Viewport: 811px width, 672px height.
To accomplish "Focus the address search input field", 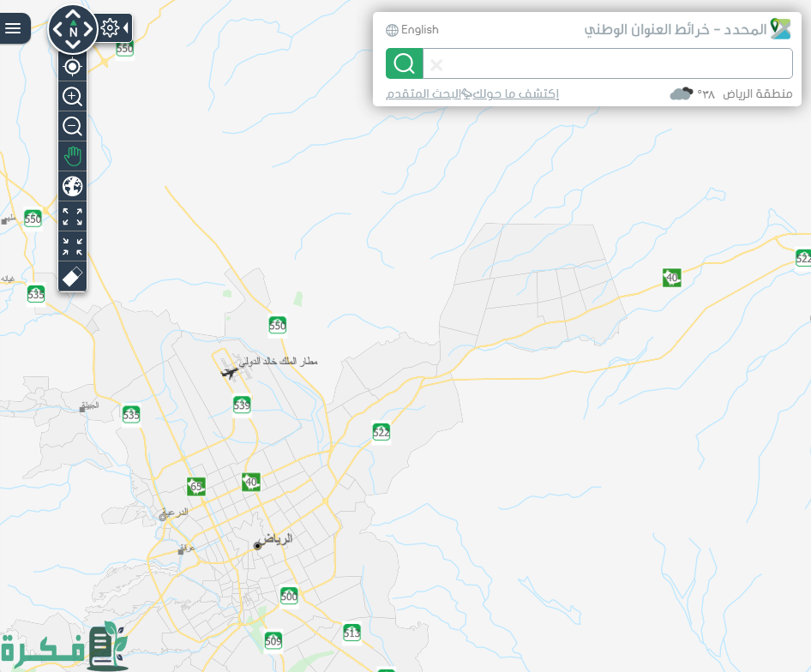I will (x=608, y=63).
